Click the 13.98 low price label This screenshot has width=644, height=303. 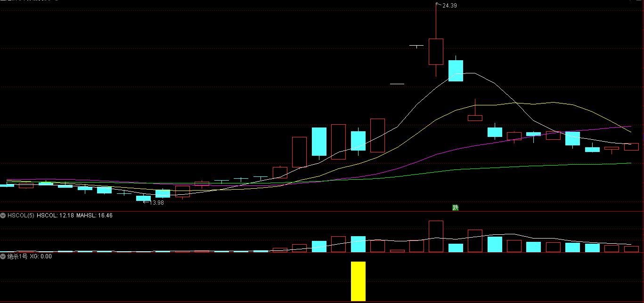156,203
